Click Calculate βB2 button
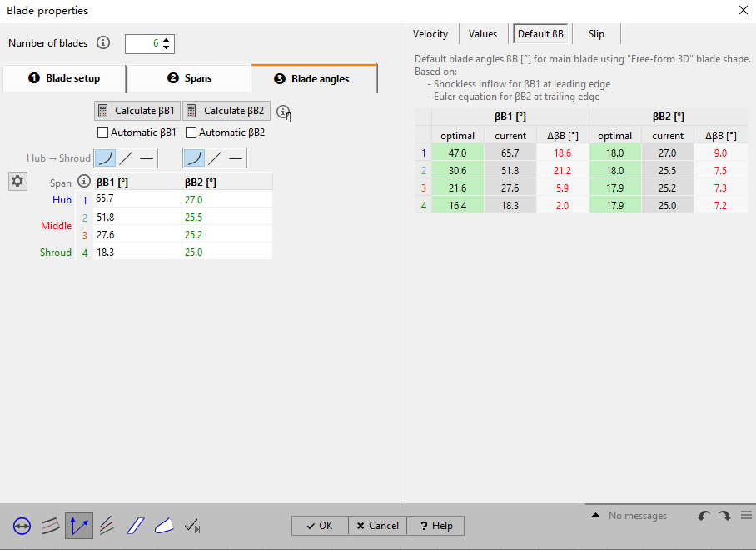756x550 pixels. click(x=226, y=111)
